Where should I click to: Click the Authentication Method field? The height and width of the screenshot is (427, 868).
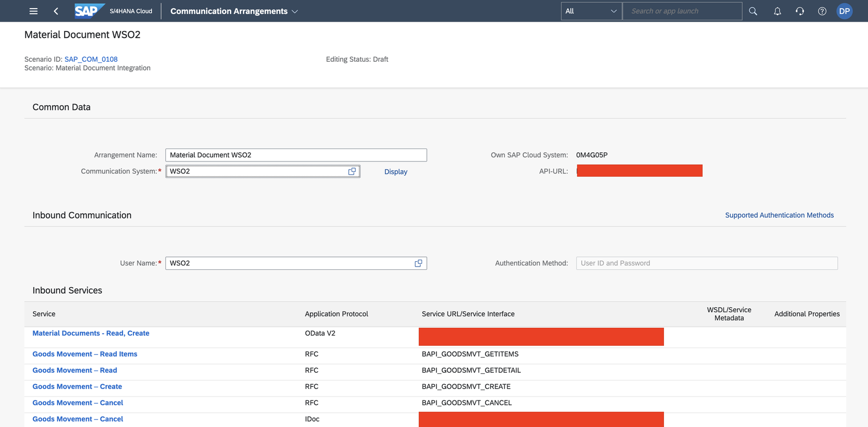coord(707,263)
